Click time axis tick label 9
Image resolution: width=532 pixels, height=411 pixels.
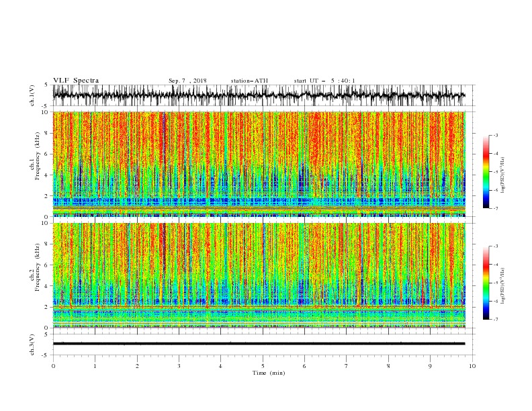tap(430, 366)
